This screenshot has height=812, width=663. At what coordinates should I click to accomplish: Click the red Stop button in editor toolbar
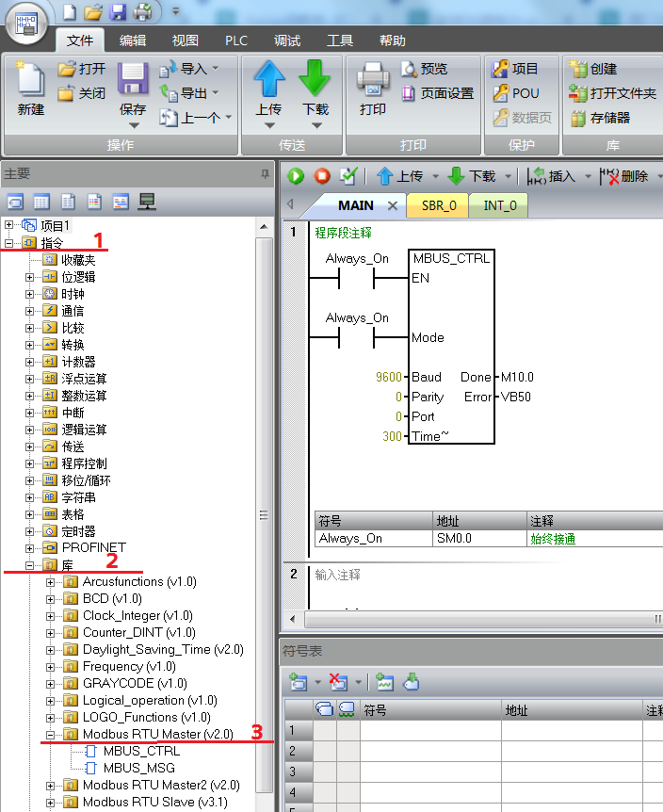click(x=322, y=176)
